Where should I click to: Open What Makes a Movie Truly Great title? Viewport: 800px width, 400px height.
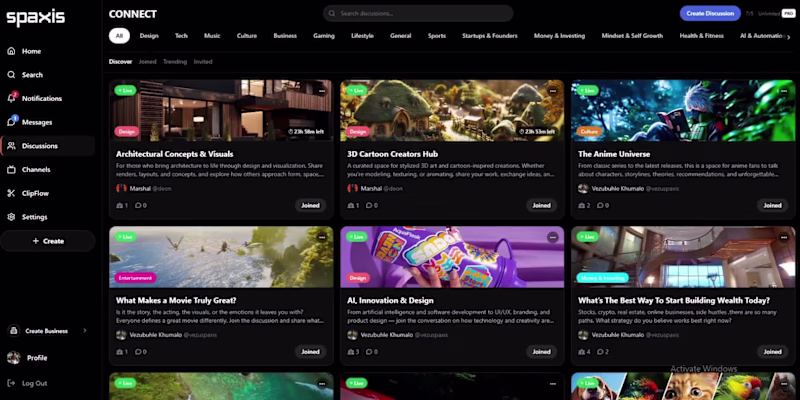coord(176,301)
